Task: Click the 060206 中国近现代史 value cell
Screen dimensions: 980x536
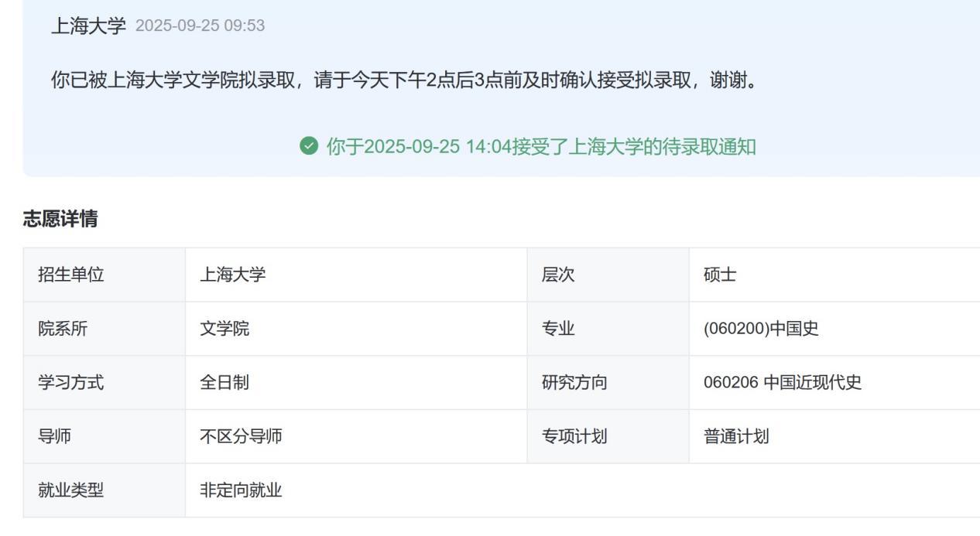Action: coord(834,383)
